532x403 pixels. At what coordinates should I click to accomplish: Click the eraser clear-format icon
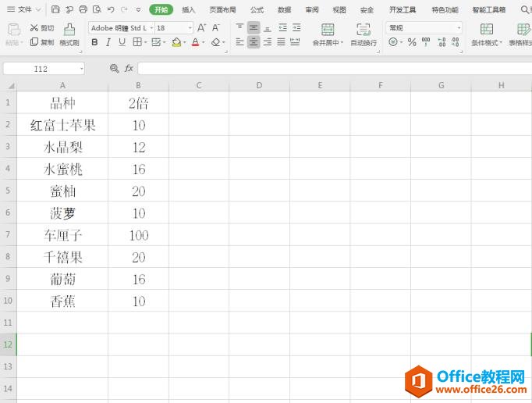pos(215,42)
